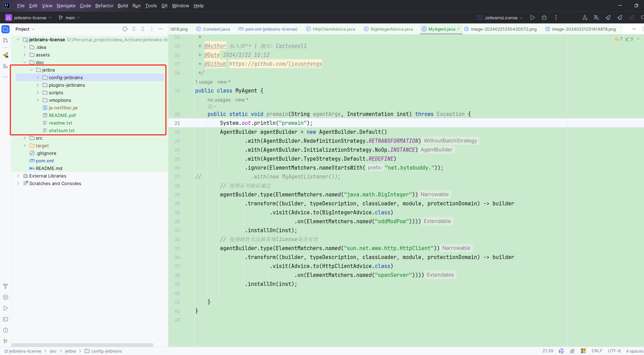
Task: Open the Git tool window icon
Action: [6, 341]
